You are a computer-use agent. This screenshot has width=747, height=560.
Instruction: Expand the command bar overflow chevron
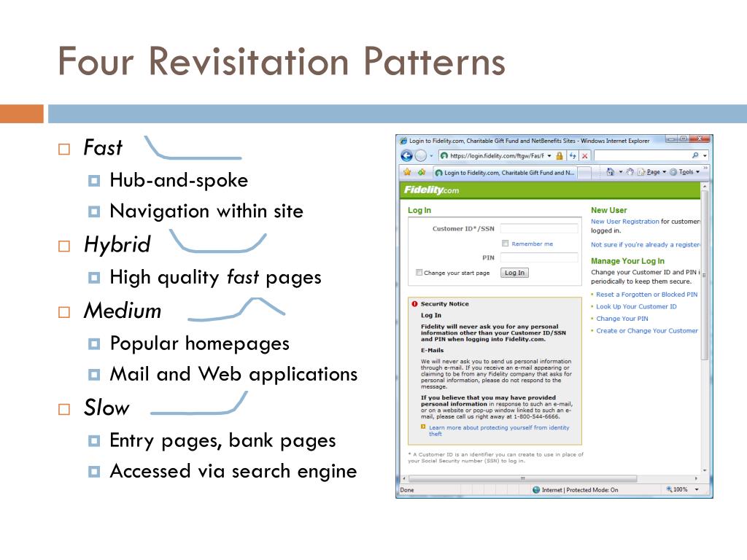click(705, 168)
